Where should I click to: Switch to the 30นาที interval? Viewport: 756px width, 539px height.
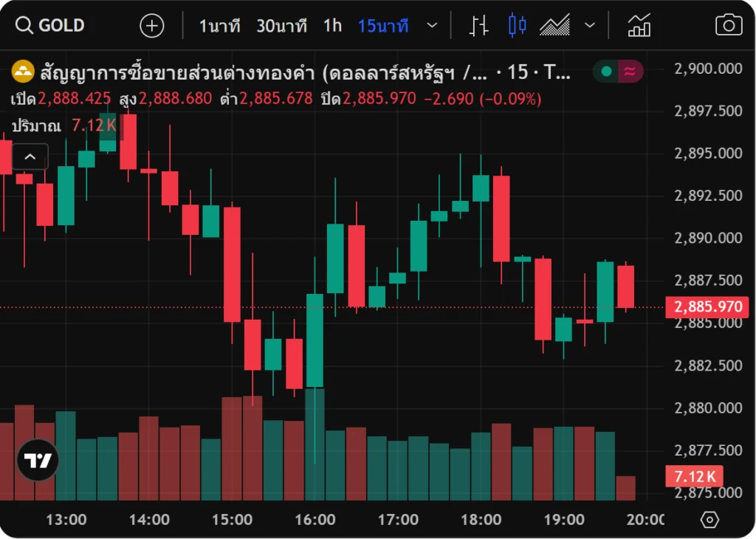(x=281, y=26)
